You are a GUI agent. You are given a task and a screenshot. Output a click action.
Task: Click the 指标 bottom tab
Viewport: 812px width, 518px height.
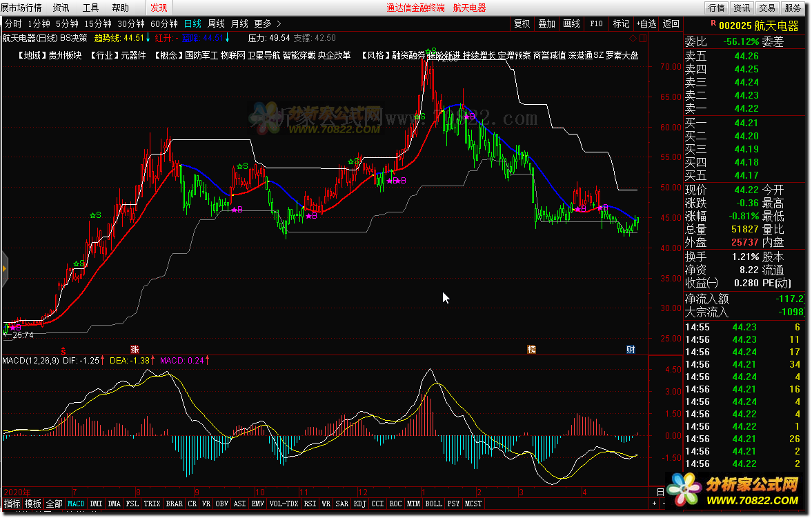[x=12, y=504]
